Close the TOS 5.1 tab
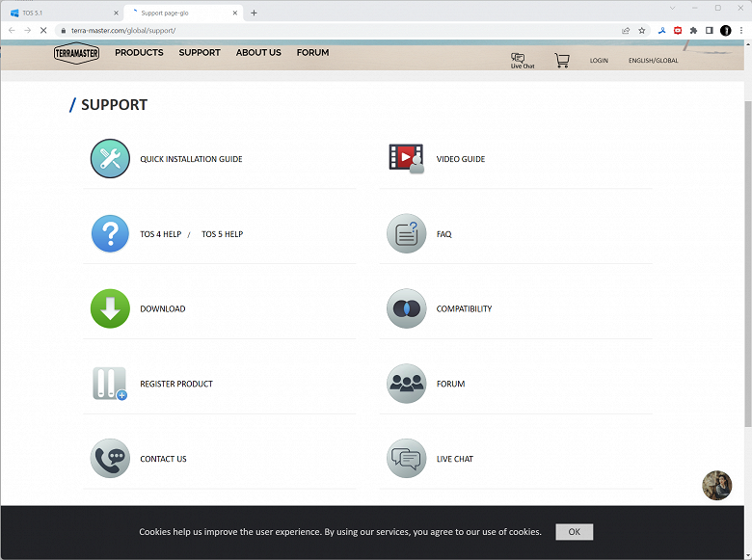Image resolution: width=752 pixels, height=560 pixels. point(116,13)
